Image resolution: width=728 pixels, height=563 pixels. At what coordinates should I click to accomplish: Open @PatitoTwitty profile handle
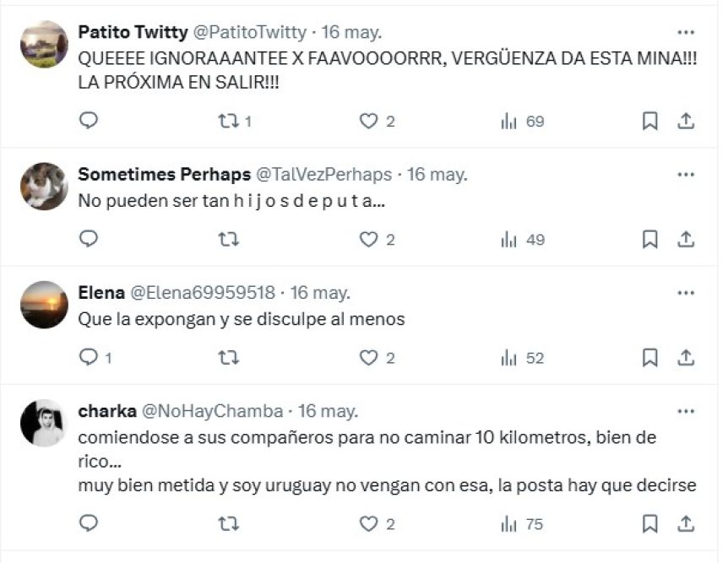tap(250, 33)
